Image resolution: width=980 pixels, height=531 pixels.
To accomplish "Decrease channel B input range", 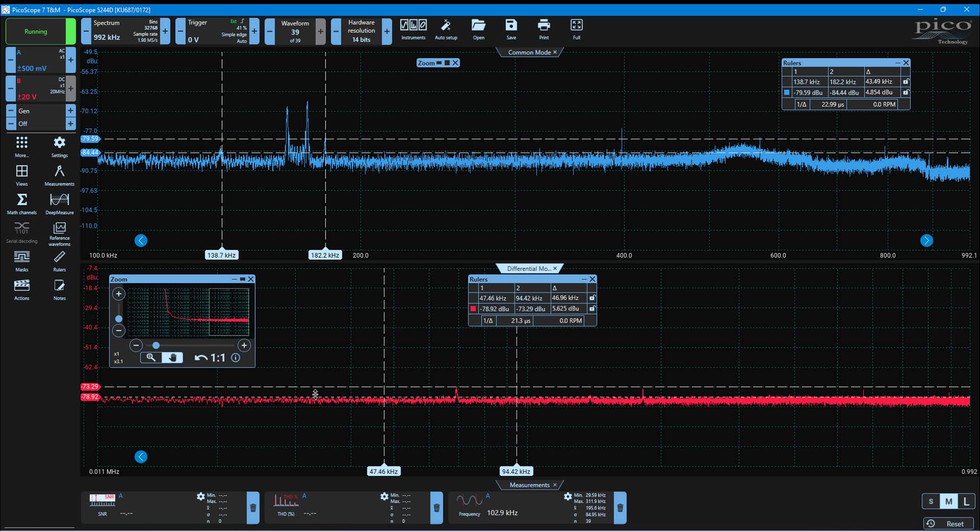I will click(10, 89).
